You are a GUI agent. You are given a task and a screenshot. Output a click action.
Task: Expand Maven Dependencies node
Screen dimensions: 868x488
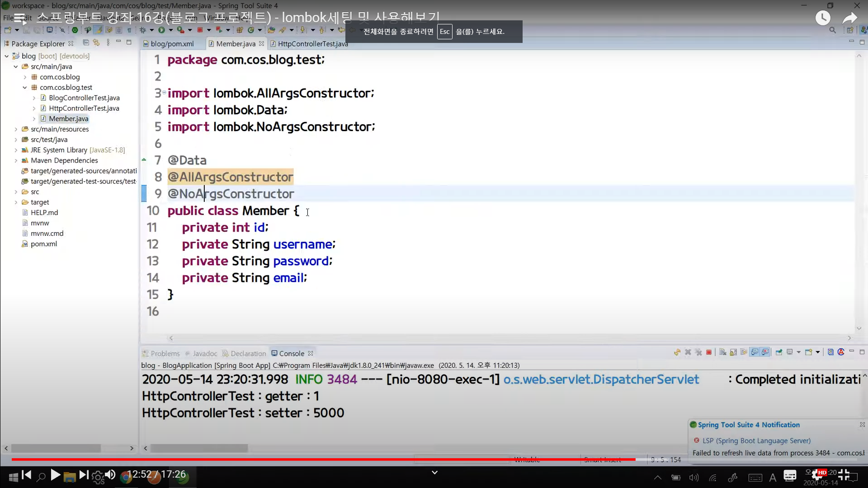point(15,160)
